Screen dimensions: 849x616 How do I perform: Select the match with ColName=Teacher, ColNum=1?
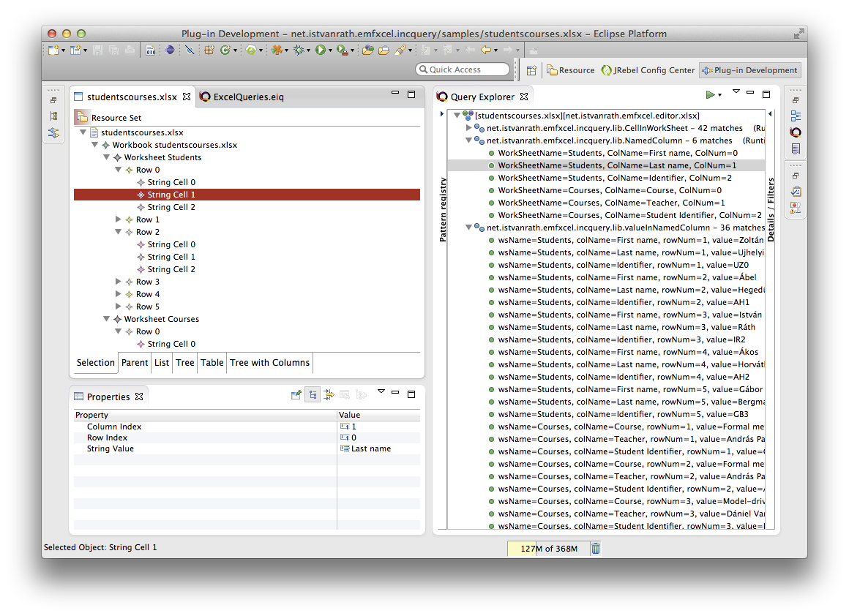611,203
